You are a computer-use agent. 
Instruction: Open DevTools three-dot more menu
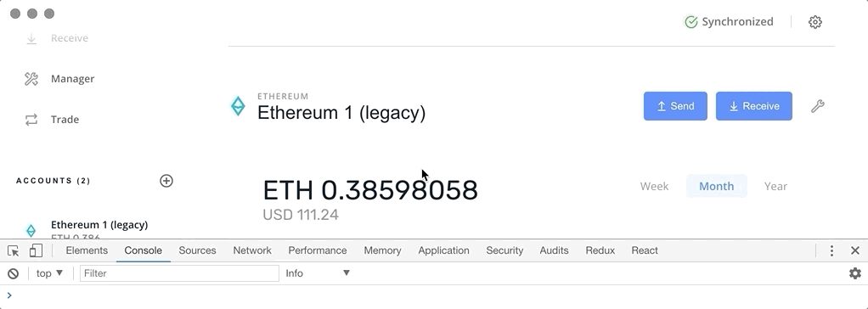pyautogui.click(x=831, y=251)
